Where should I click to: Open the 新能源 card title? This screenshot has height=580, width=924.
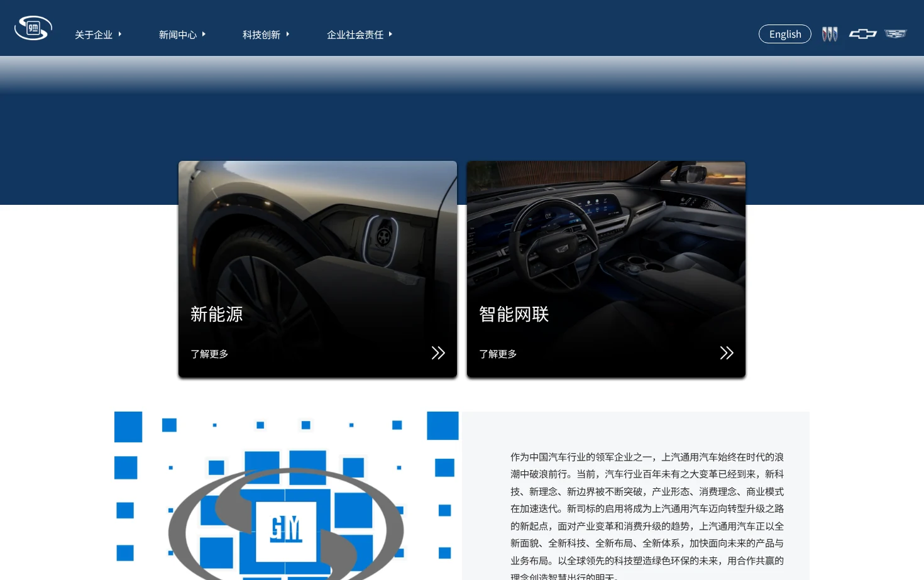pyautogui.click(x=217, y=314)
